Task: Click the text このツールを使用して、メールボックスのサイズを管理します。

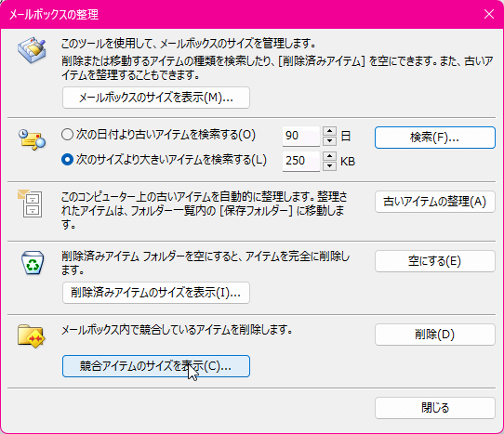Action: [x=189, y=43]
